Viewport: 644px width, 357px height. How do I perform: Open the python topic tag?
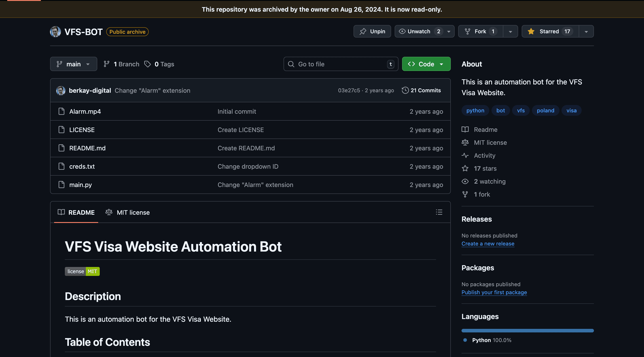tap(475, 110)
